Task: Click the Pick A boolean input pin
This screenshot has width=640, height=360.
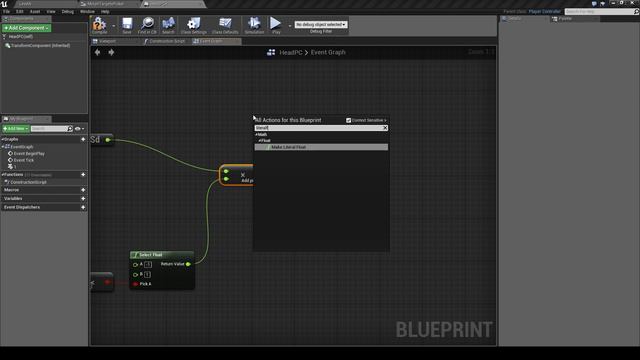Action: pos(135,284)
